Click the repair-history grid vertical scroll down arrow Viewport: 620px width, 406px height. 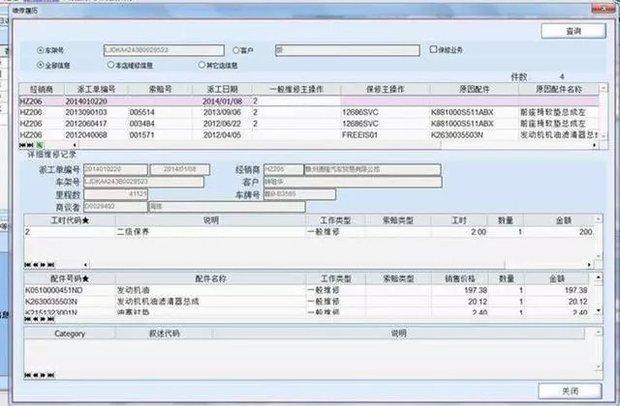pos(603,136)
